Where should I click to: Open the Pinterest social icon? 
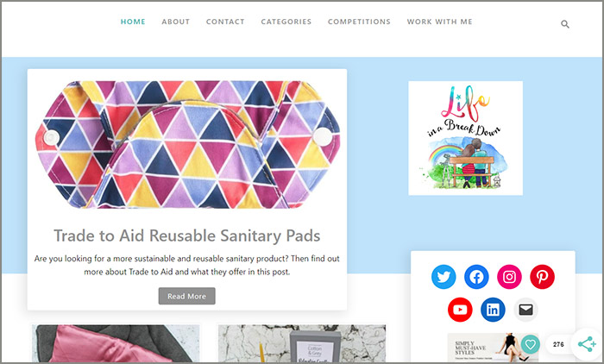pyautogui.click(x=543, y=277)
